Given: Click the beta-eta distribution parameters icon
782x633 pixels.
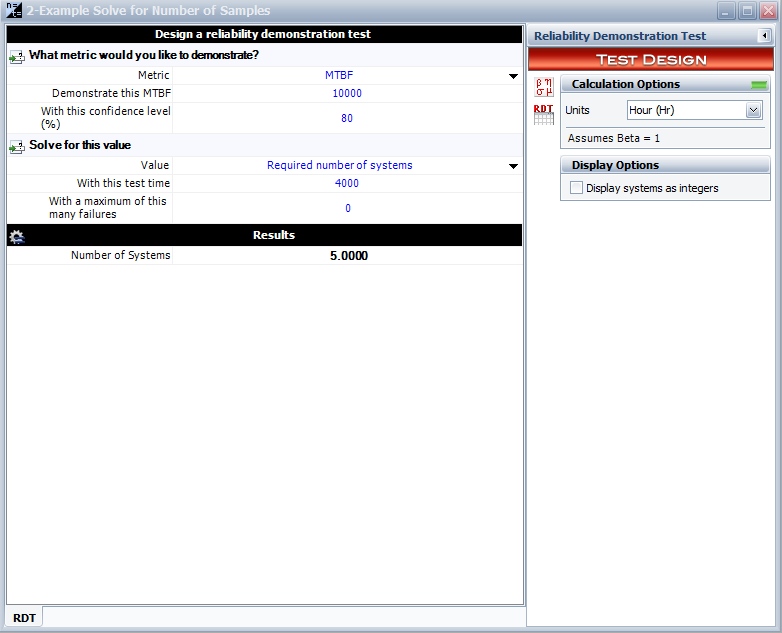Looking at the screenshot, I should click(543, 85).
